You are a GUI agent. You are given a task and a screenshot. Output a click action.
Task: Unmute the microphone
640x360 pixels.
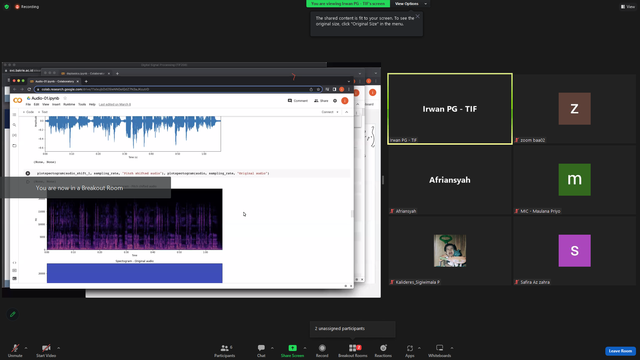pyautogui.click(x=15, y=350)
